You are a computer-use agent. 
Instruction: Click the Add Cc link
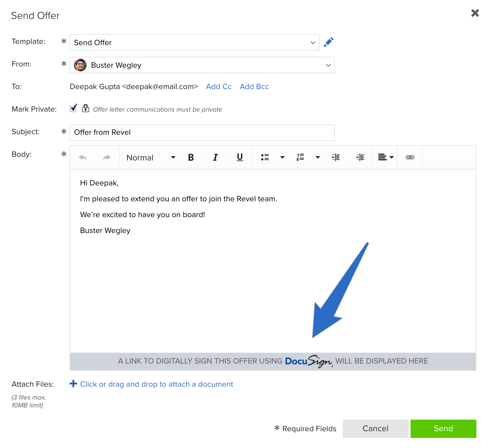(x=219, y=87)
